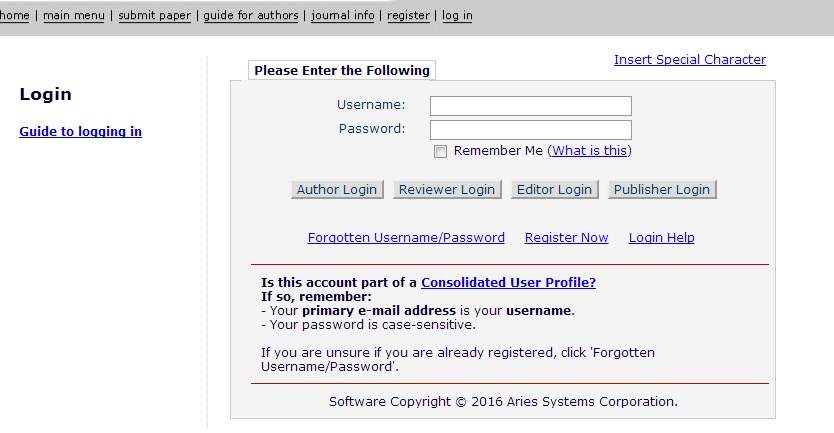Follow the Register Now link
Viewport: 834px width, 433px height.
point(566,238)
